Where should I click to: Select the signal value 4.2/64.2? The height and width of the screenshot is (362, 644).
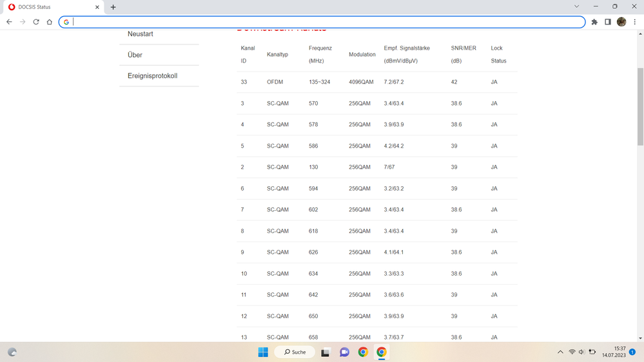[x=394, y=146]
